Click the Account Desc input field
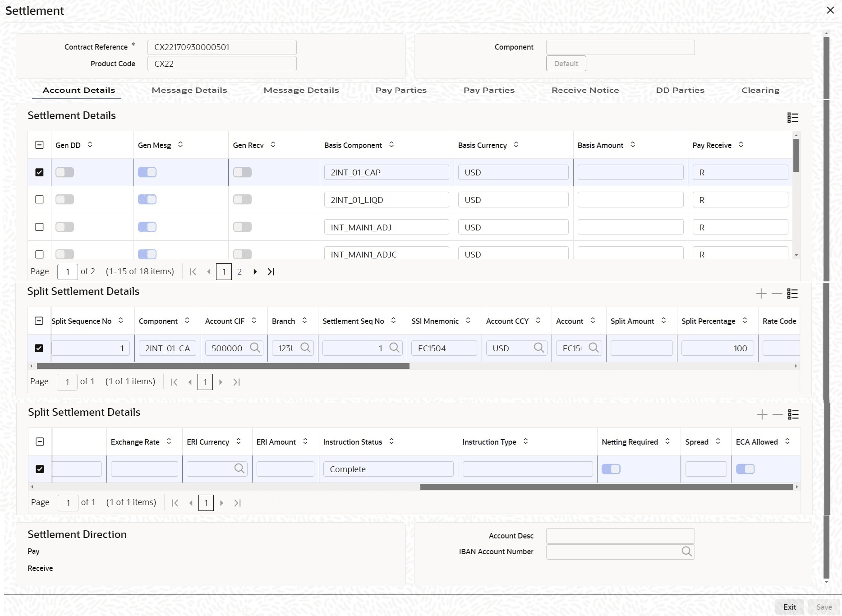Image resolution: width=842 pixels, height=616 pixels. click(x=621, y=536)
